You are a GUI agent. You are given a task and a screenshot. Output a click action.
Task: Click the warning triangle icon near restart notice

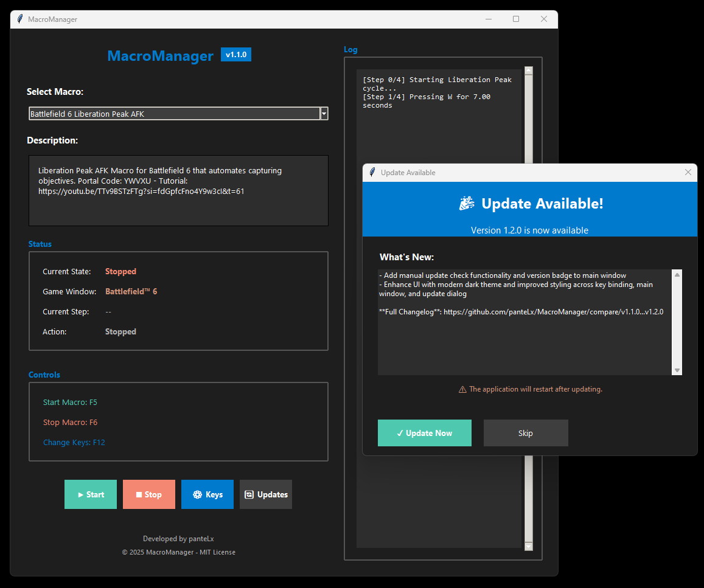(x=462, y=389)
